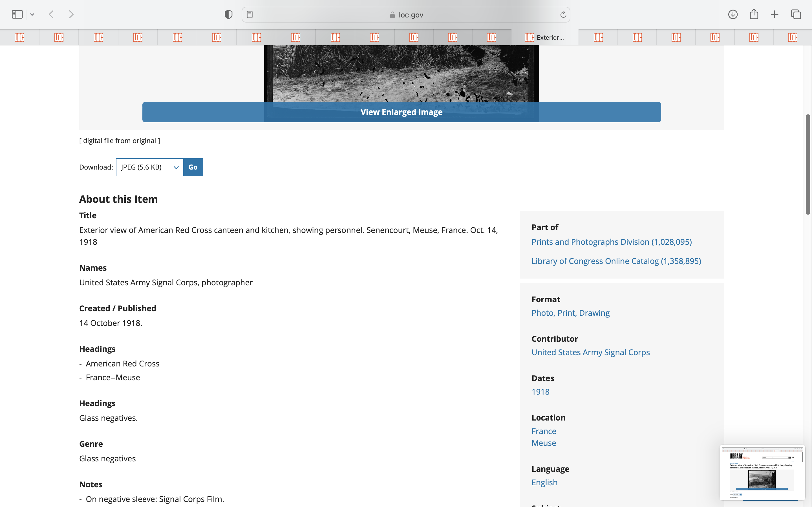Show the tab overview icon
This screenshot has width=812, height=507.
coord(796,14)
